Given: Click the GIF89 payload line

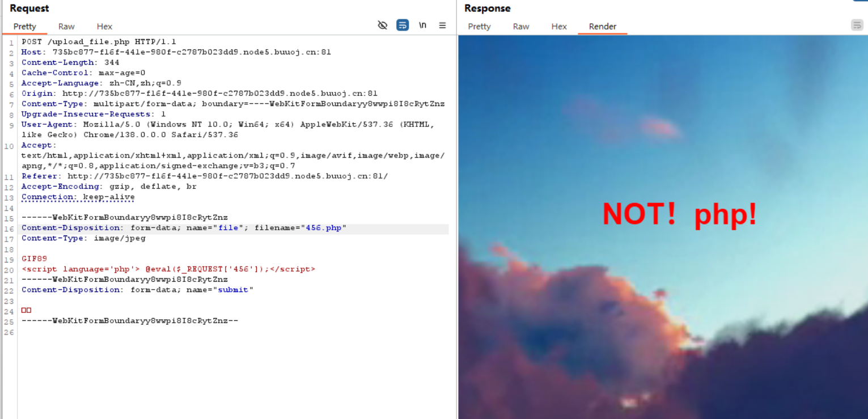Looking at the screenshot, I should coord(34,259).
